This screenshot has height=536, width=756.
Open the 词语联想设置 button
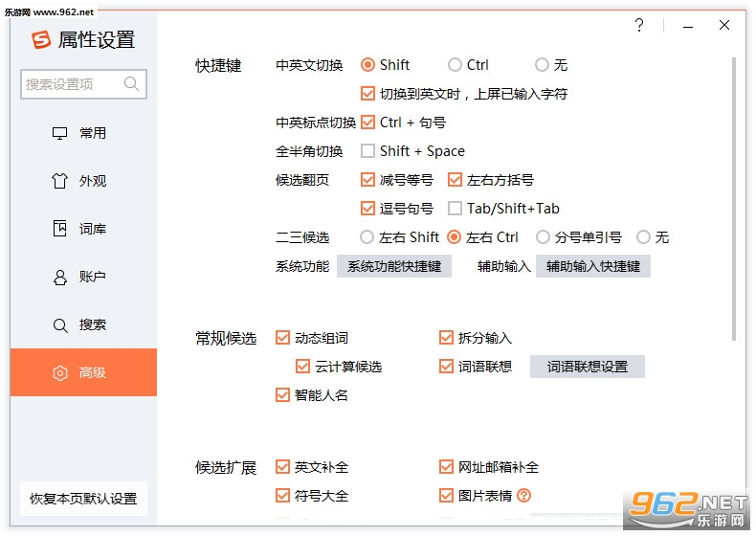(588, 367)
